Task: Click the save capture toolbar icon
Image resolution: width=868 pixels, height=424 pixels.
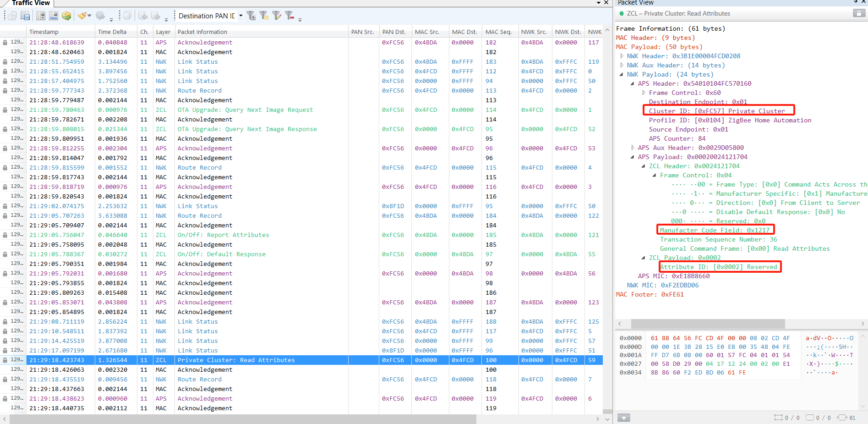Action: [x=25, y=16]
